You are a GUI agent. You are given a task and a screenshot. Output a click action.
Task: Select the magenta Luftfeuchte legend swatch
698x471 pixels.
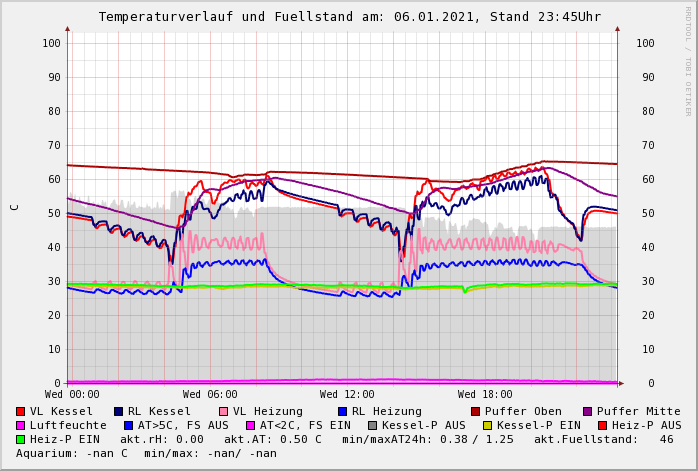[x=21, y=425]
